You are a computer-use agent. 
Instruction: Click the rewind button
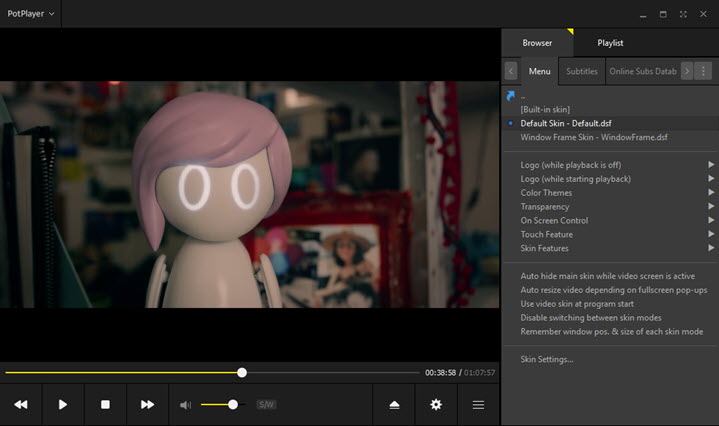point(20,404)
